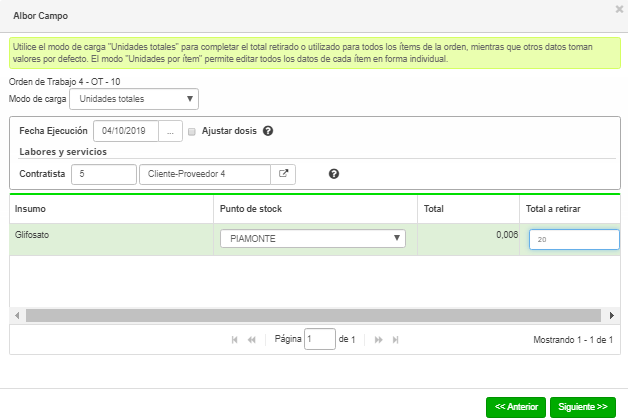Click the 0,006 total value cell

coord(469,240)
